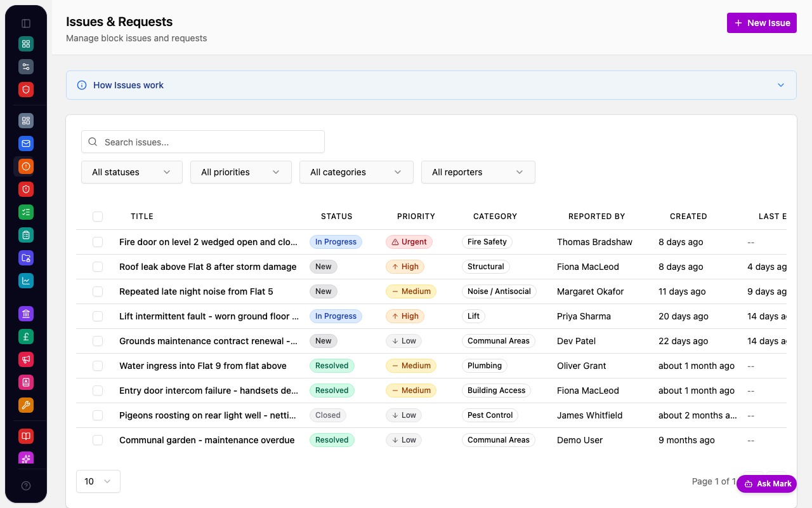
Task: Tick checkbox for Grounds maintenance contract row
Action: [98, 341]
